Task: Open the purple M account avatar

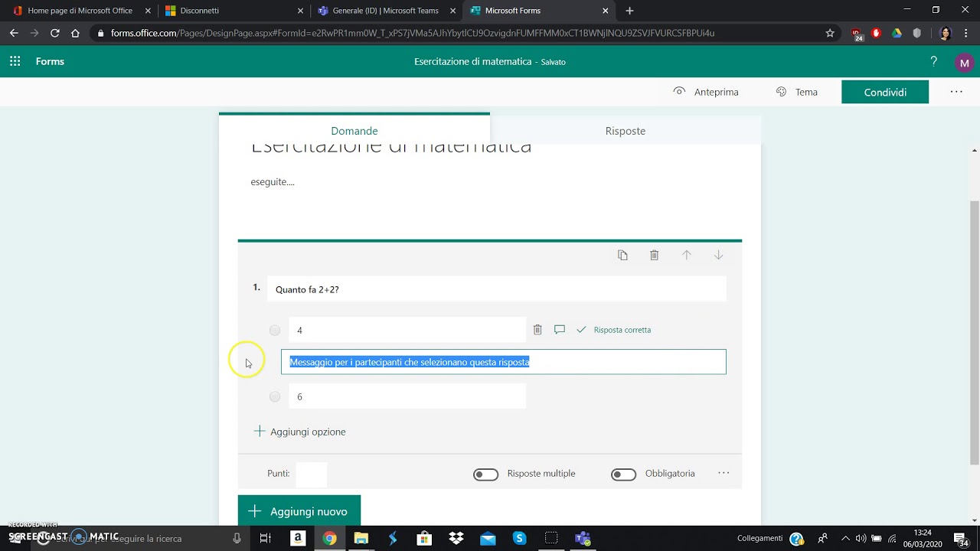Action: point(964,64)
